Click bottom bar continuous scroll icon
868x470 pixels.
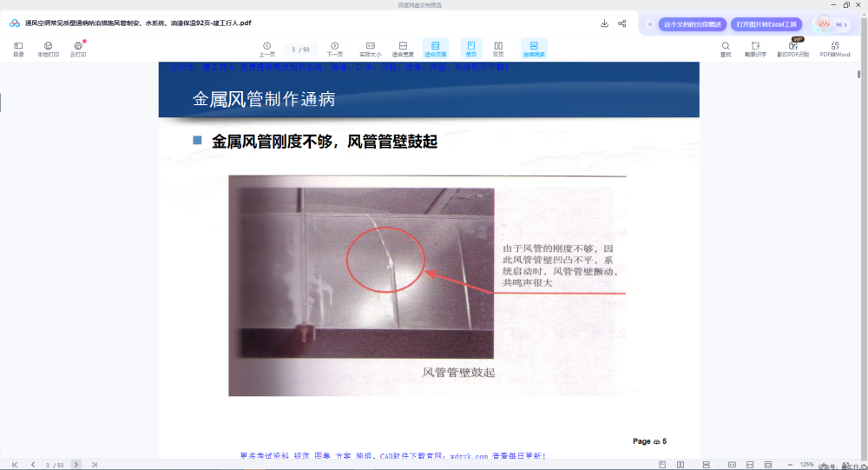707,465
